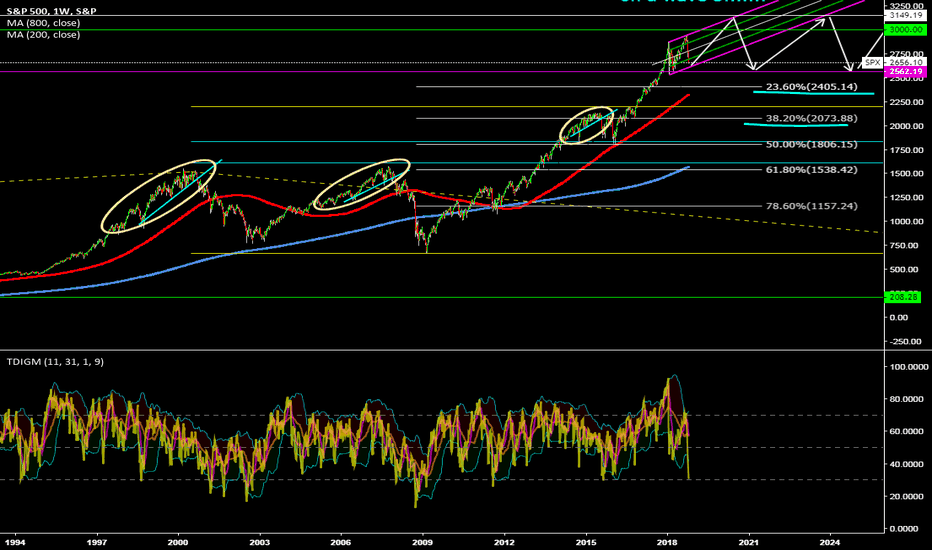Screen dimensions: 932x550
Task: Select the MA (200, close) indicator legend
Action: (x=43, y=34)
